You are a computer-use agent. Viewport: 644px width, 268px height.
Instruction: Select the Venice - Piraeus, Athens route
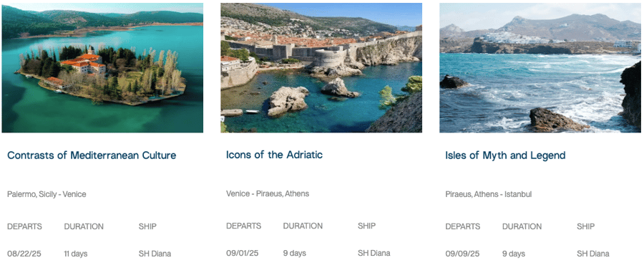[x=268, y=193]
